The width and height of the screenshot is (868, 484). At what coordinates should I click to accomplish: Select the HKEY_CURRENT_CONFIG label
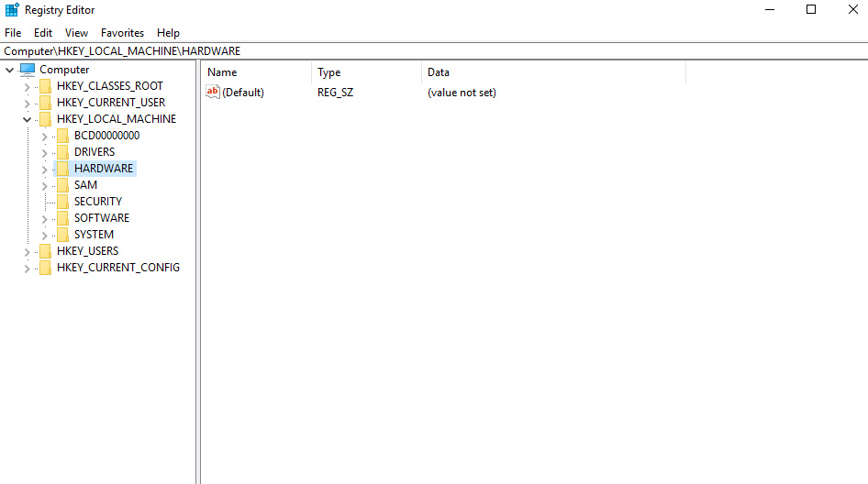click(118, 269)
